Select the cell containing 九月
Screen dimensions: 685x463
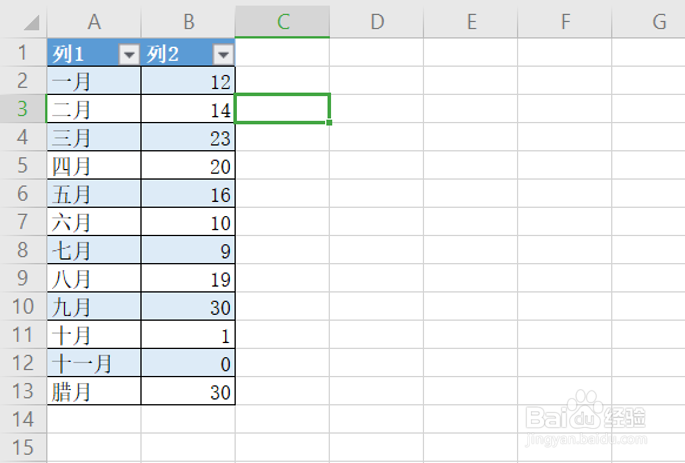tap(94, 307)
